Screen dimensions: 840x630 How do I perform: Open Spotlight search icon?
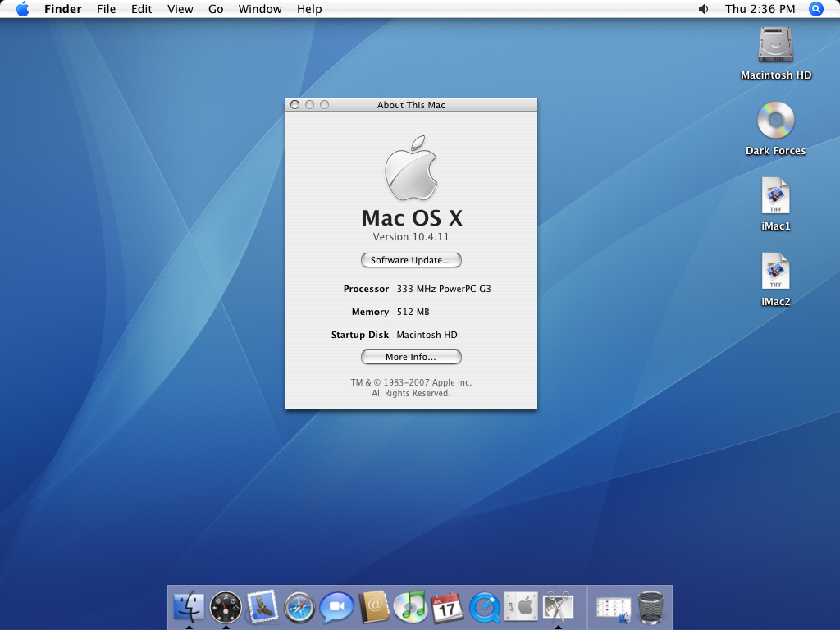(x=816, y=9)
